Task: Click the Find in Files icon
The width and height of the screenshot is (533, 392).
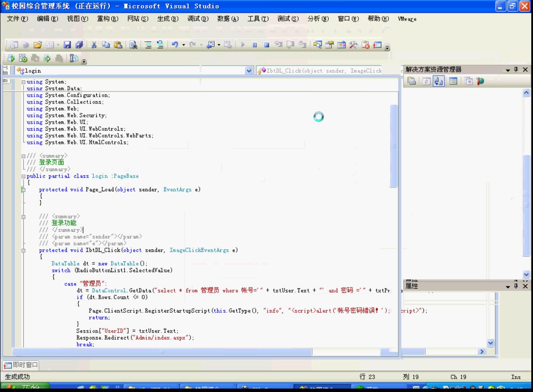Action: [x=133, y=45]
